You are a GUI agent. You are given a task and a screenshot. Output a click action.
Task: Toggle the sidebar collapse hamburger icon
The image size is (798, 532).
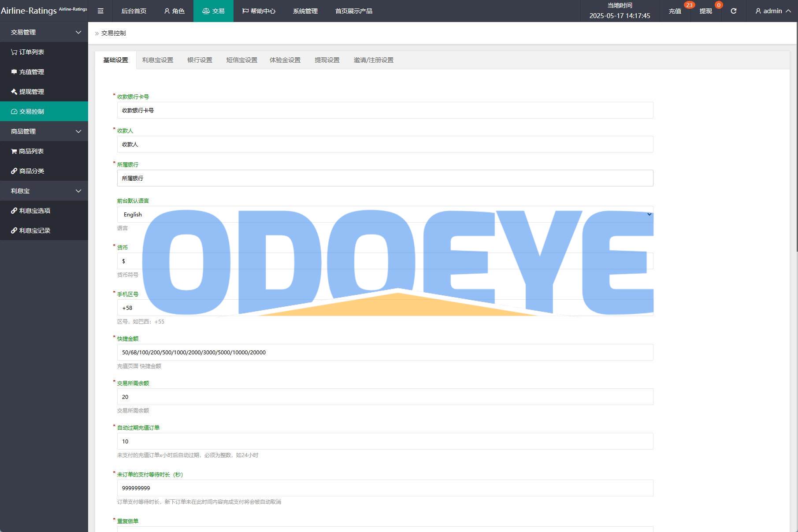click(100, 11)
